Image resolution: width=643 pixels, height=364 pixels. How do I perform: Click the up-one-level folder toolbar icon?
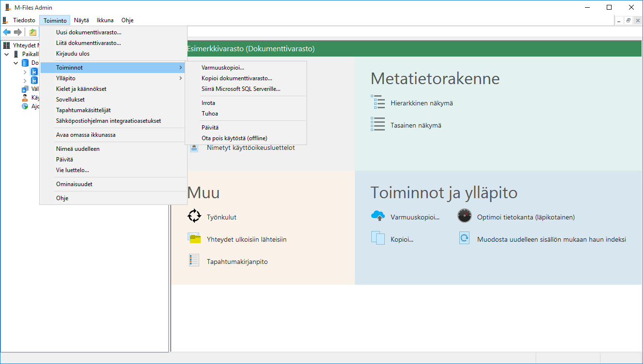tap(33, 32)
